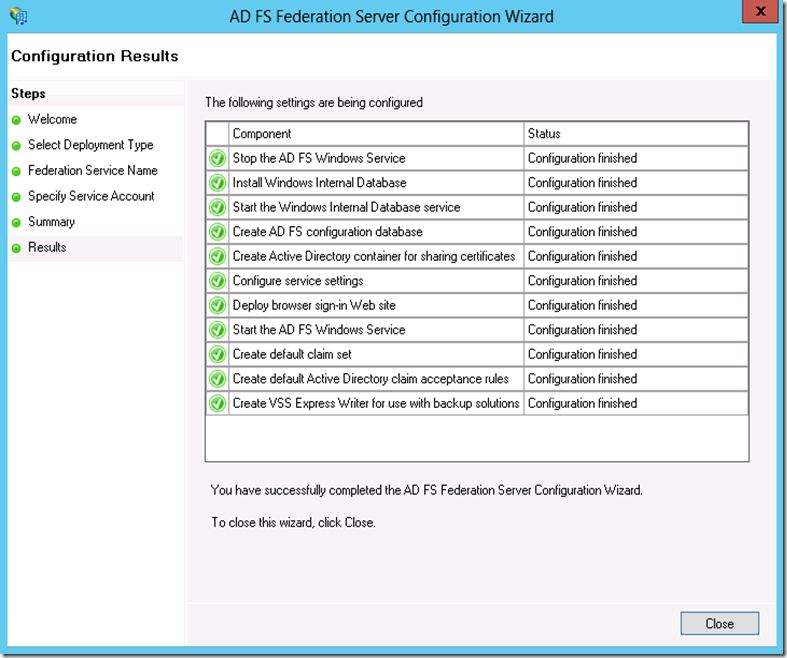Select 'Deploy browser sign-in Web site' text
The height and width of the screenshot is (658, 787).
[x=314, y=305]
